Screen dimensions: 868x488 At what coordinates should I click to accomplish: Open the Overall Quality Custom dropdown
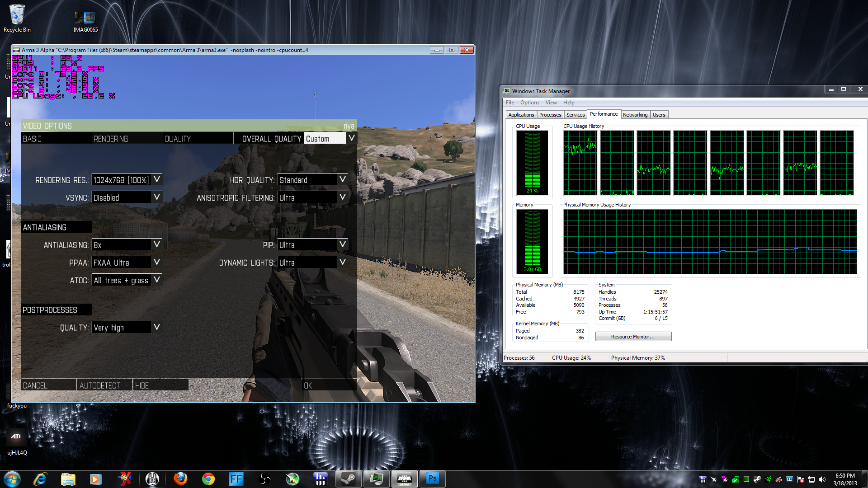point(351,138)
